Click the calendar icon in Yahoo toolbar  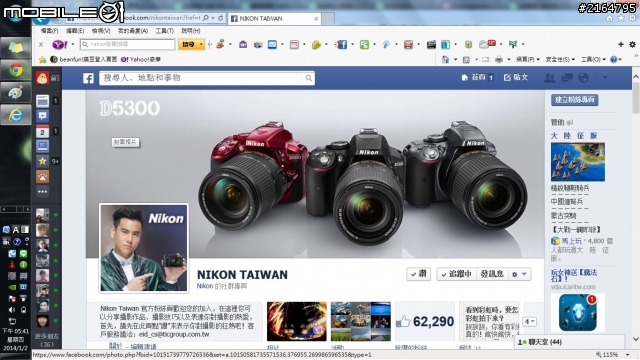pos(294,44)
